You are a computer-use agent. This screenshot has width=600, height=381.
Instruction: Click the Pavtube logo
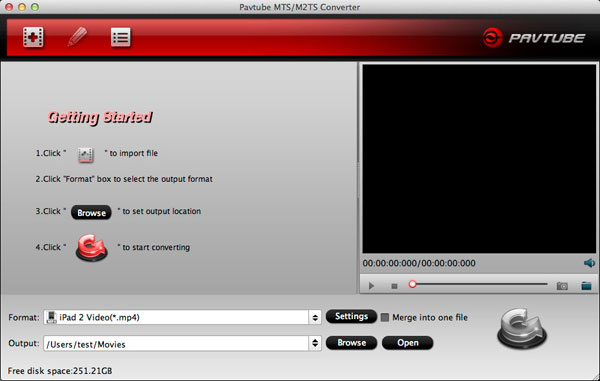coord(534,38)
